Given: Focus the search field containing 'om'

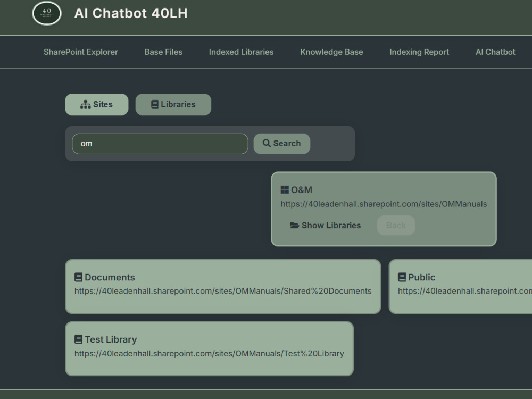Looking at the screenshot, I should click(x=160, y=144).
